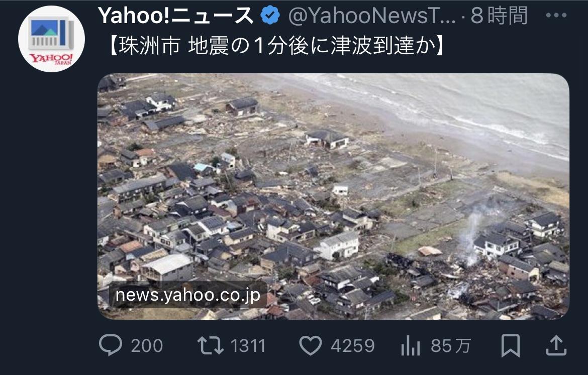This screenshot has height=375, width=588.
Task: Click the 1311 retweets count
Action: [248, 346]
